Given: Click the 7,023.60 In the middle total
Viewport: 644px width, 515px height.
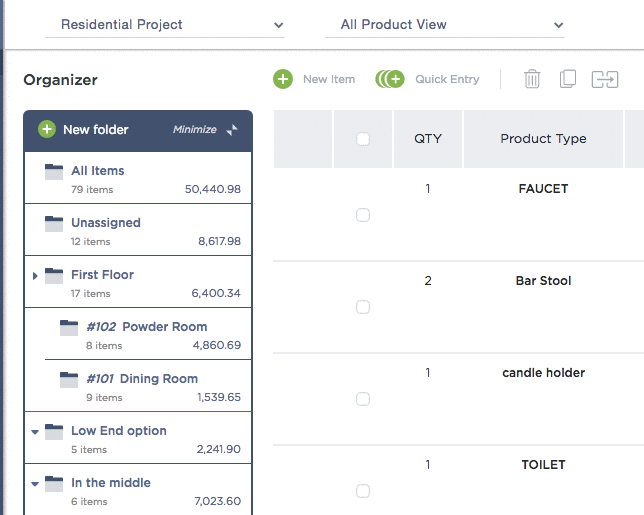Looking at the screenshot, I should point(218,501).
